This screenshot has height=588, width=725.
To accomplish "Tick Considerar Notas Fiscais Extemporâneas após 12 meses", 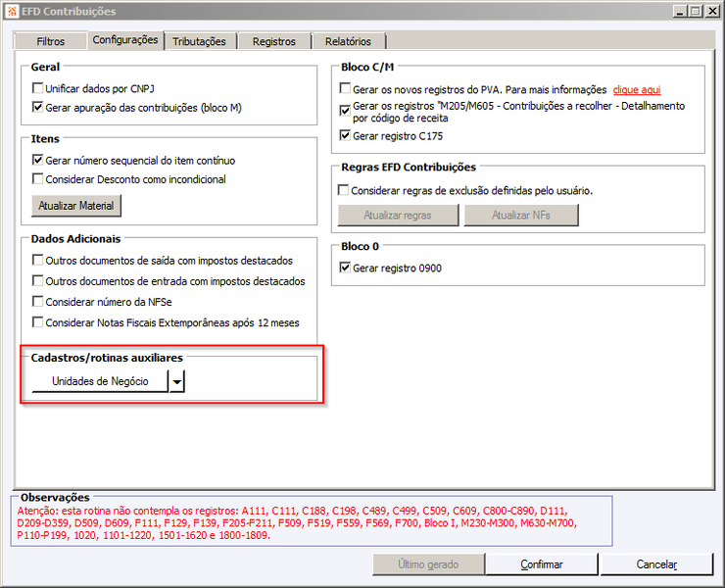I will 38,322.
